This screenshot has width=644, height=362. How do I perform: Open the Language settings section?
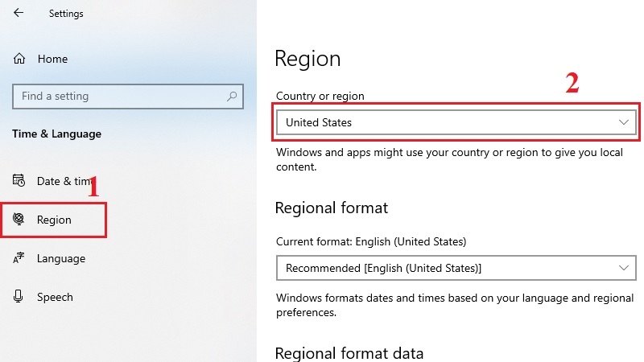[x=61, y=258]
